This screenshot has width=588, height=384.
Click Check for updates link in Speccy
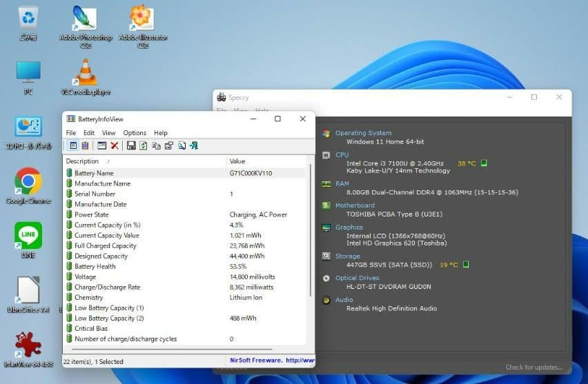tap(533, 367)
